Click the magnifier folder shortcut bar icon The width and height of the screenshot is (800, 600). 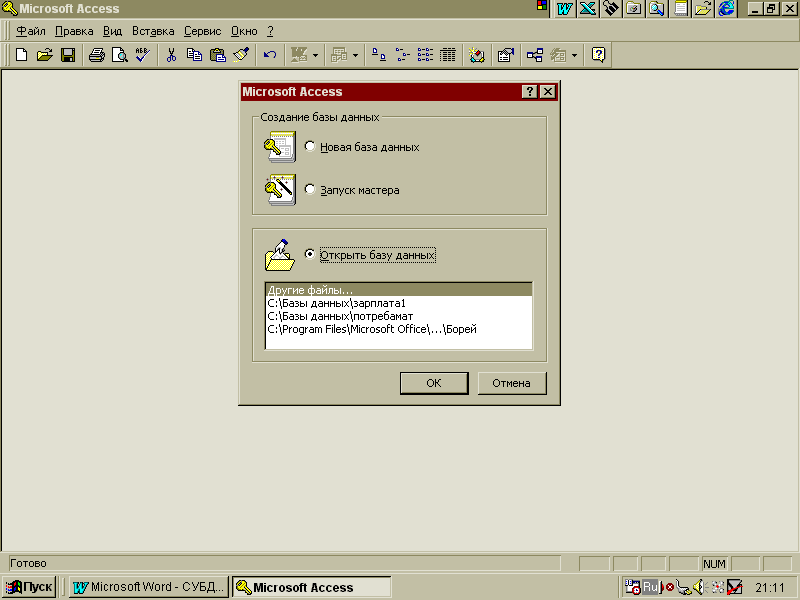[x=657, y=8]
